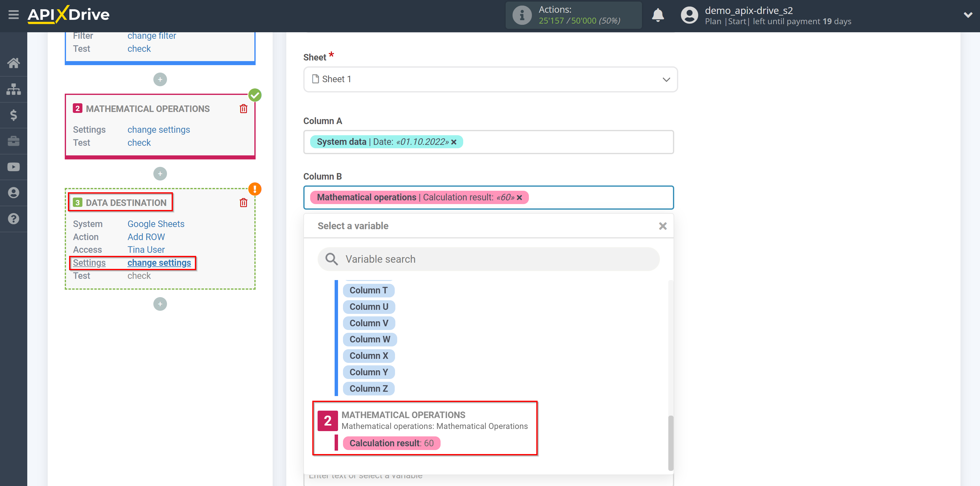Image resolution: width=980 pixels, height=486 pixels.
Task: Open notifications bell
Action: 658,15
